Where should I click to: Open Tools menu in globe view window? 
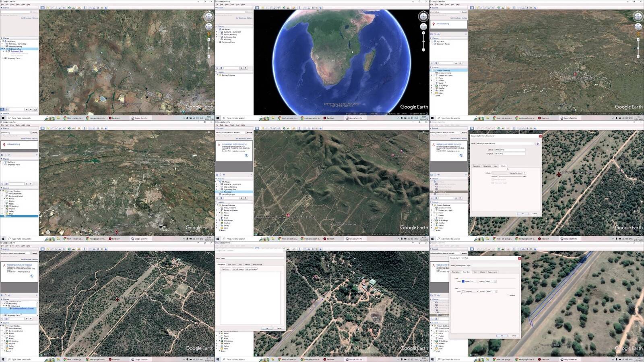[x=232, y=4]
